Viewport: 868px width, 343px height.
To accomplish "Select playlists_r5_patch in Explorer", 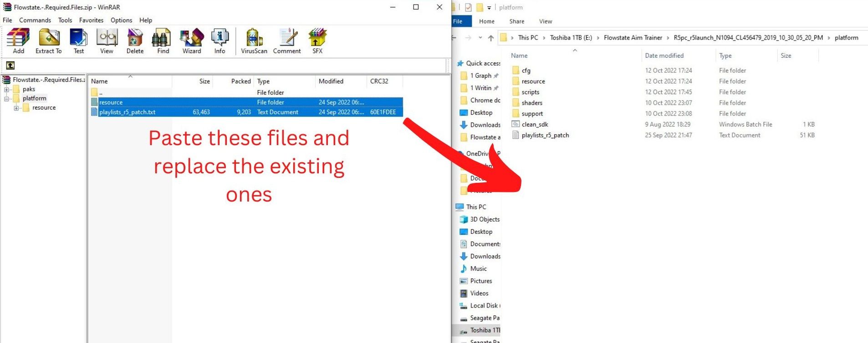I will coord(545,135).
